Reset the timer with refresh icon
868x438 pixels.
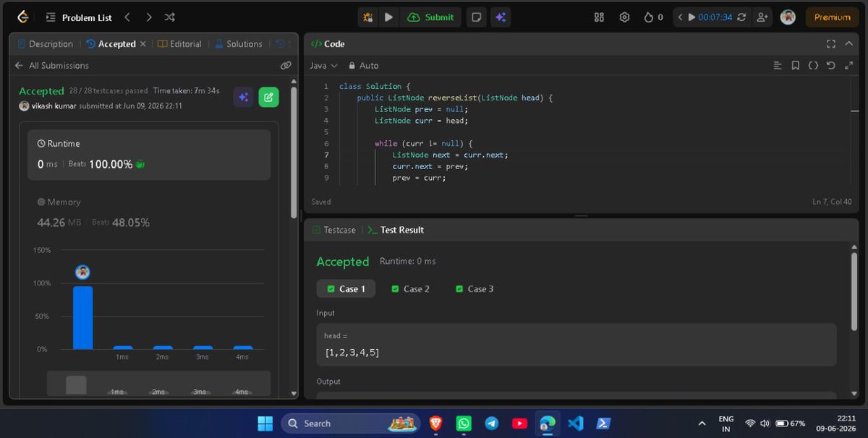(741, 17)
